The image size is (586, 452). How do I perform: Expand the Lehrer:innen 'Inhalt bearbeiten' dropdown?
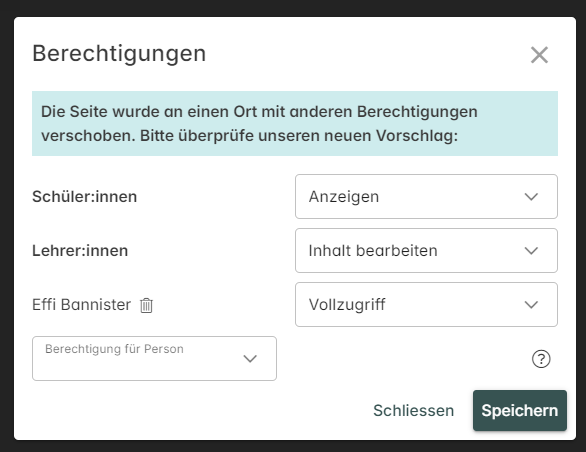426,250
